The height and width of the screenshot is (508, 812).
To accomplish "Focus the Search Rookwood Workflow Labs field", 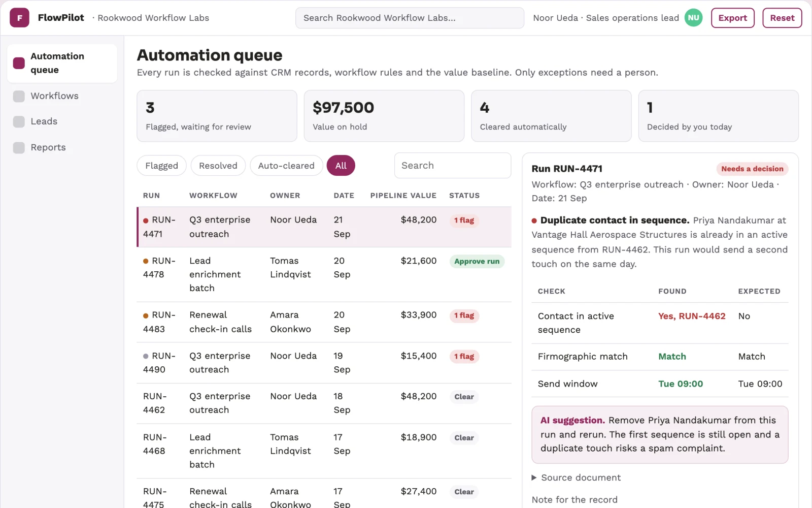I will click(410, 18).
